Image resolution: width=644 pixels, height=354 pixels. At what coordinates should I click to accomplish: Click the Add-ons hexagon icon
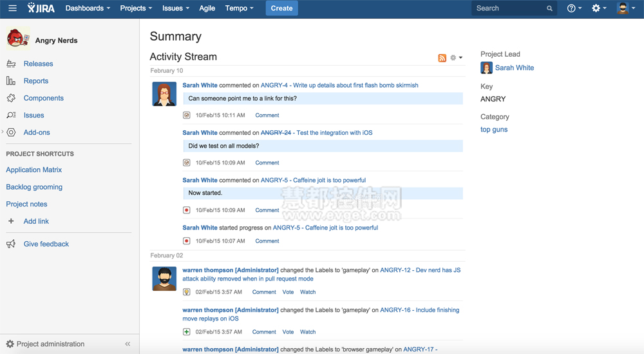(11, 132)
